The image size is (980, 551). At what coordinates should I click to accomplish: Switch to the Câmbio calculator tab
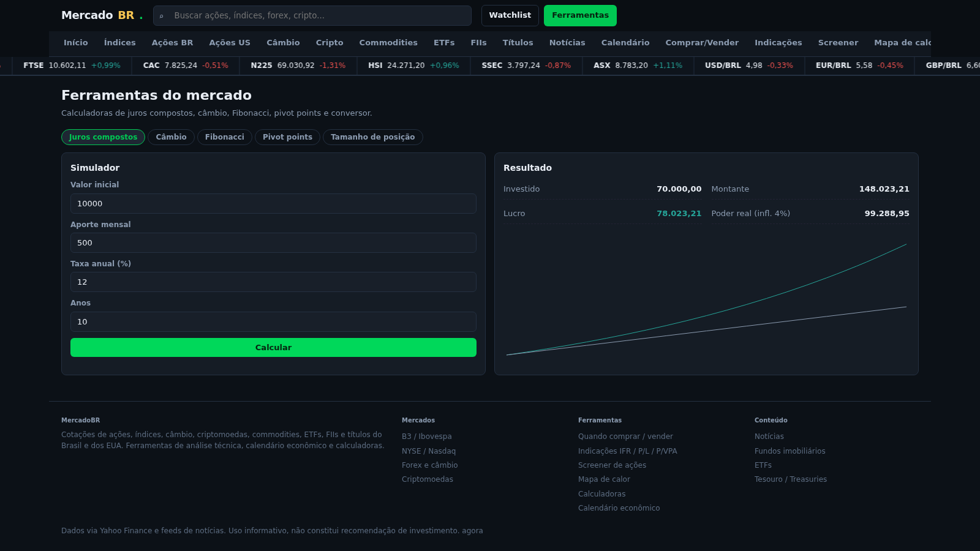[171, 137]
